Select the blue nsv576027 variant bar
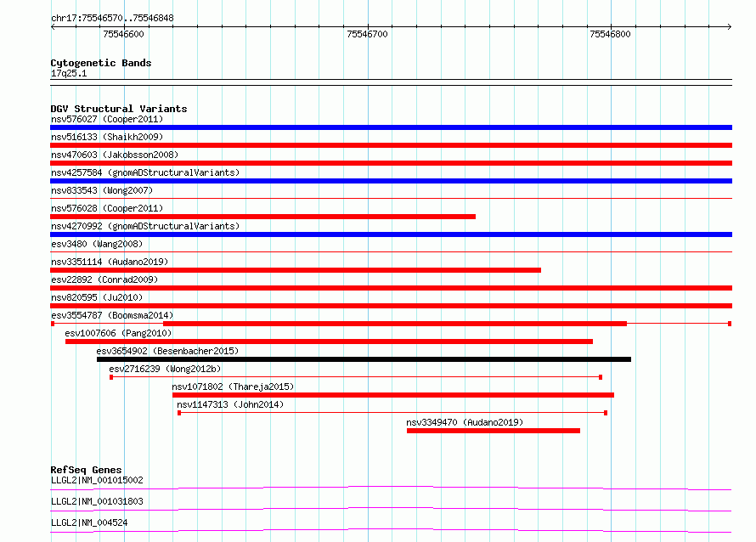Viewport: 756px width, 542px height. click(391, 127)
